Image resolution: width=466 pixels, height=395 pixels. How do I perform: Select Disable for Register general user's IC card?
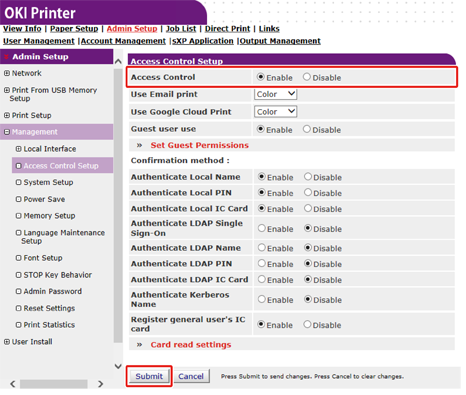(307, 324)
